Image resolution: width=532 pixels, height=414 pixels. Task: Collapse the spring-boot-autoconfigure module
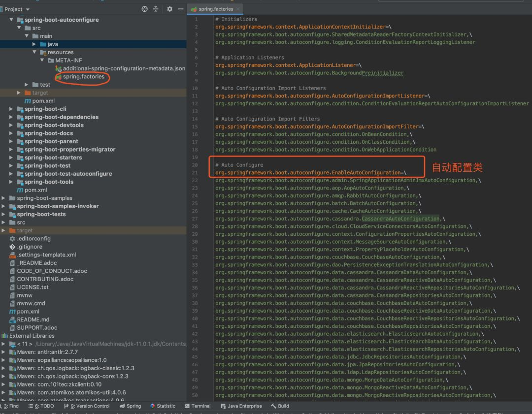click(11, 20)
